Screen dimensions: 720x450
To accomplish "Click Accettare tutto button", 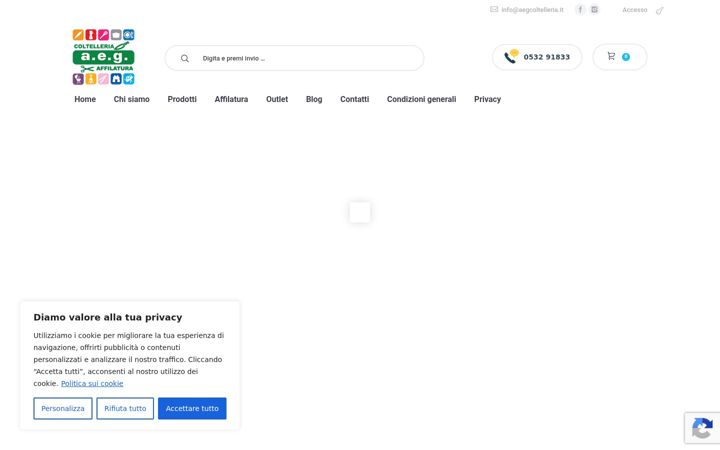I will pos(192,408).
